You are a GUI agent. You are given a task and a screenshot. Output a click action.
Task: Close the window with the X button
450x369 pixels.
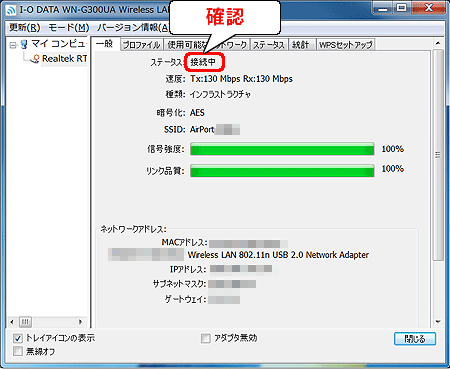[429, 8]
